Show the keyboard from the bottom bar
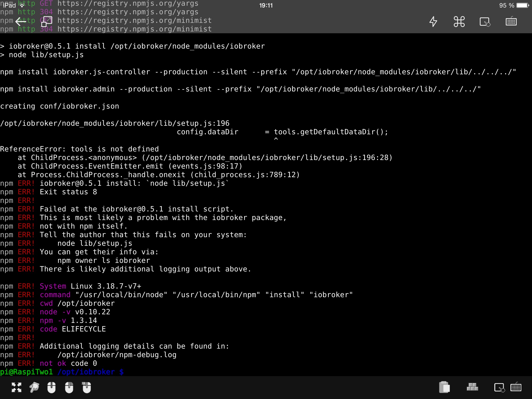 [x=516, y=387]
